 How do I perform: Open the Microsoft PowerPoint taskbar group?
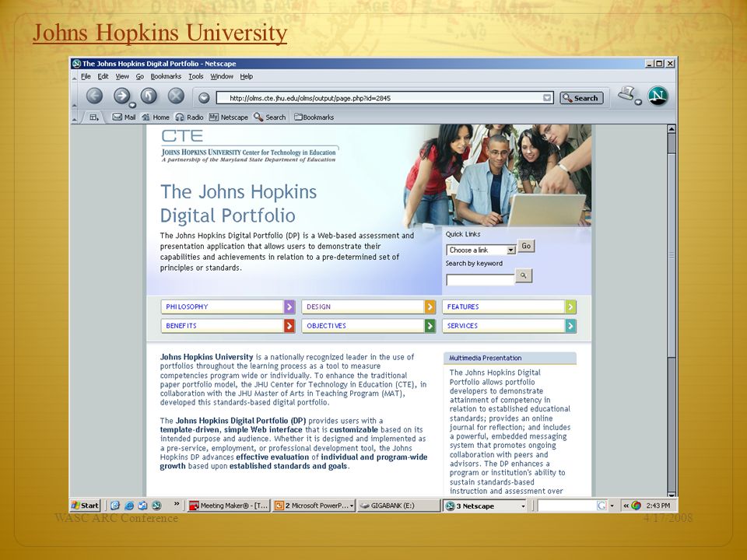(314, 506)
